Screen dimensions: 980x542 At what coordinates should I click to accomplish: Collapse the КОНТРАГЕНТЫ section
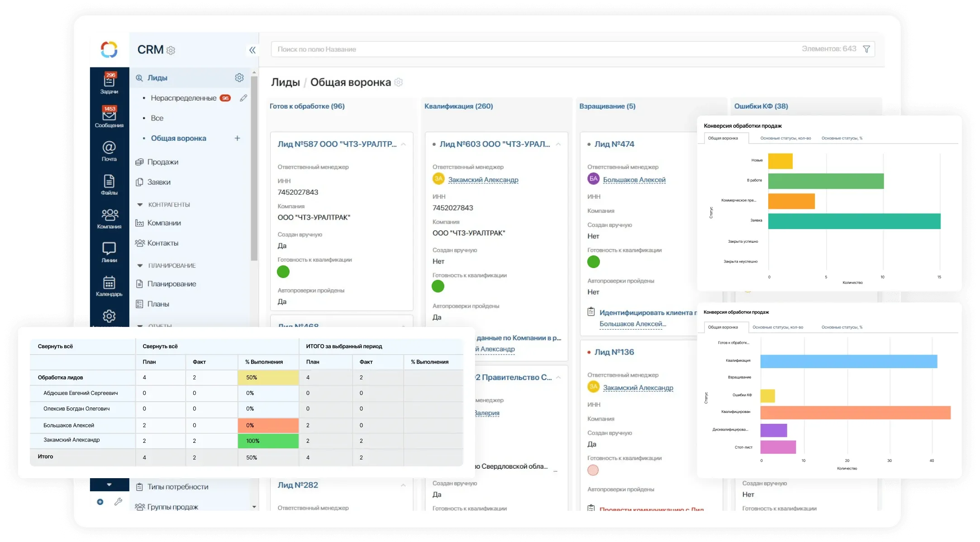140,205
